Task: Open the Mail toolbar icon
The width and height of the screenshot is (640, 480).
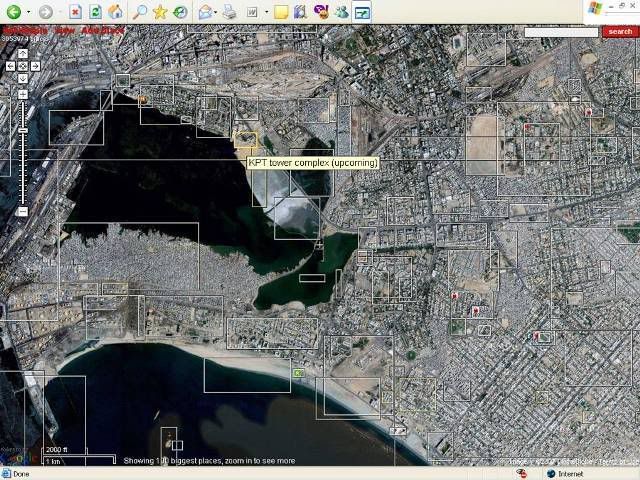Action: [205, 12]
